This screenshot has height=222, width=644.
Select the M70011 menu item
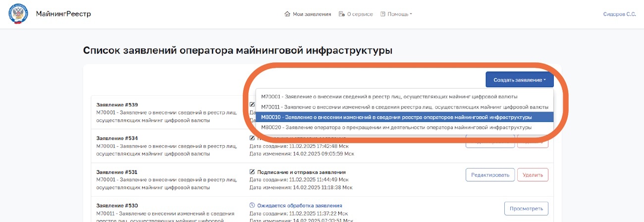pyautogui.click(x=404, y=107)
